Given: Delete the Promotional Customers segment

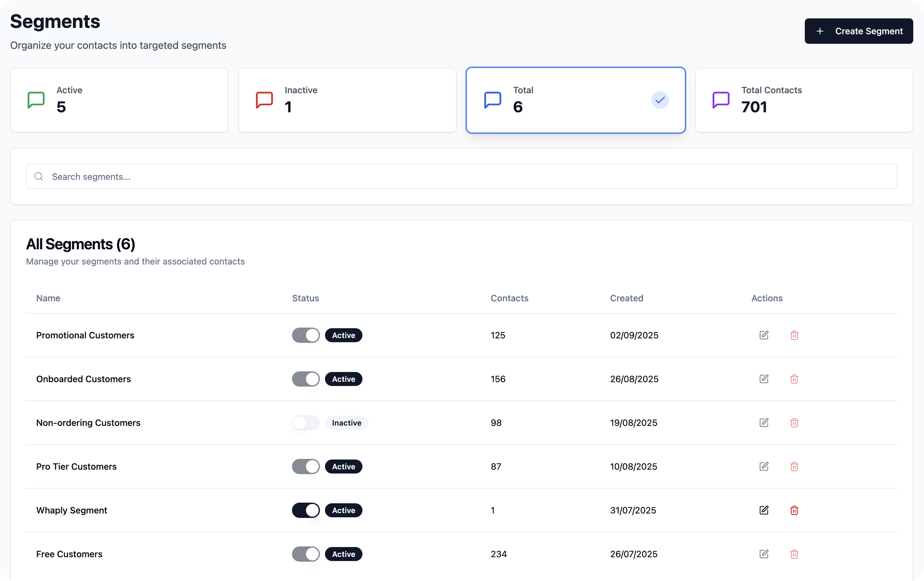Looking at the screenshot, I should coord(794,335).
